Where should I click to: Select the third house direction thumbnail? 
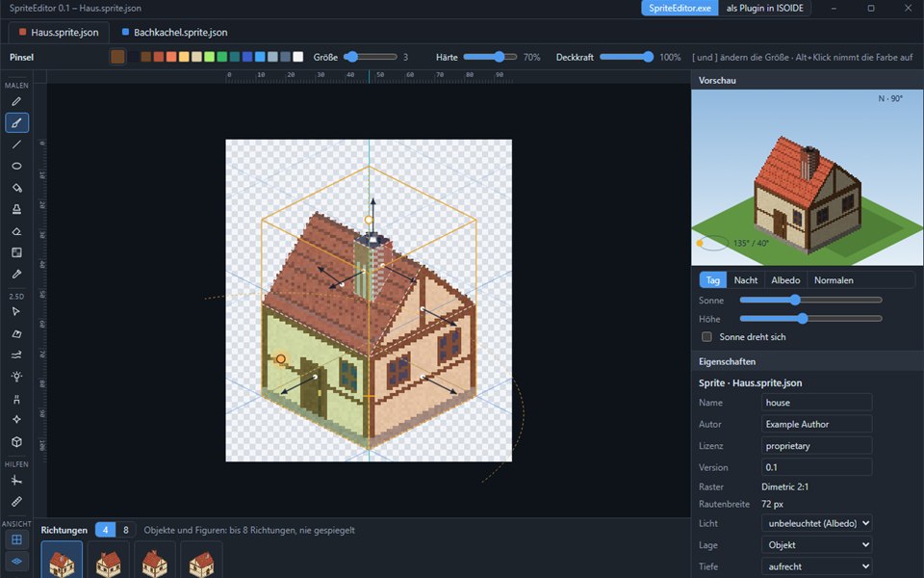point(155,560)
